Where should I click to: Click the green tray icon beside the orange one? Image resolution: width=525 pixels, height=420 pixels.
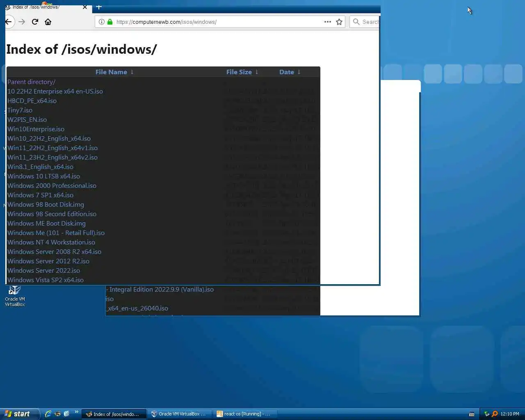tap(487, 414)
